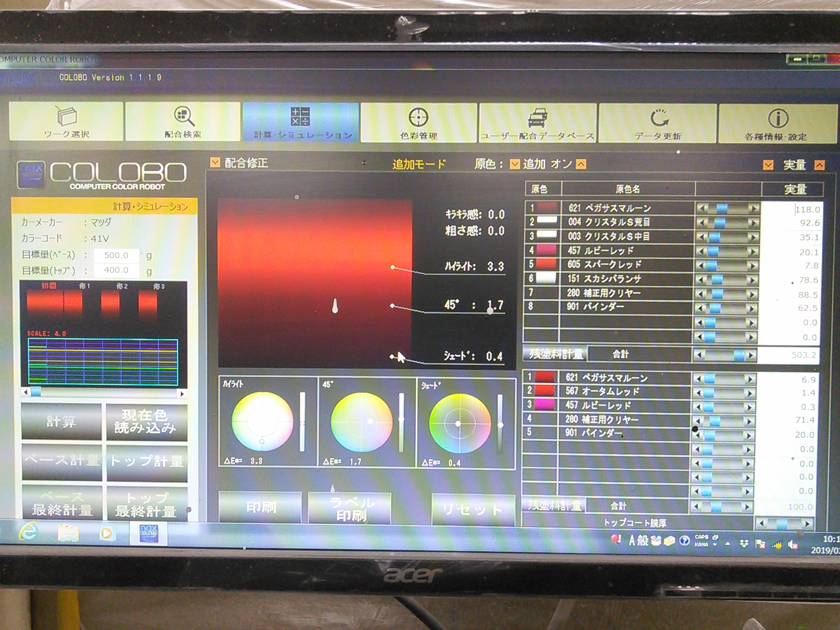The image size is (840, 630).
Task: Click the 45° brightness vertical slider
Action: click(401, 423)
